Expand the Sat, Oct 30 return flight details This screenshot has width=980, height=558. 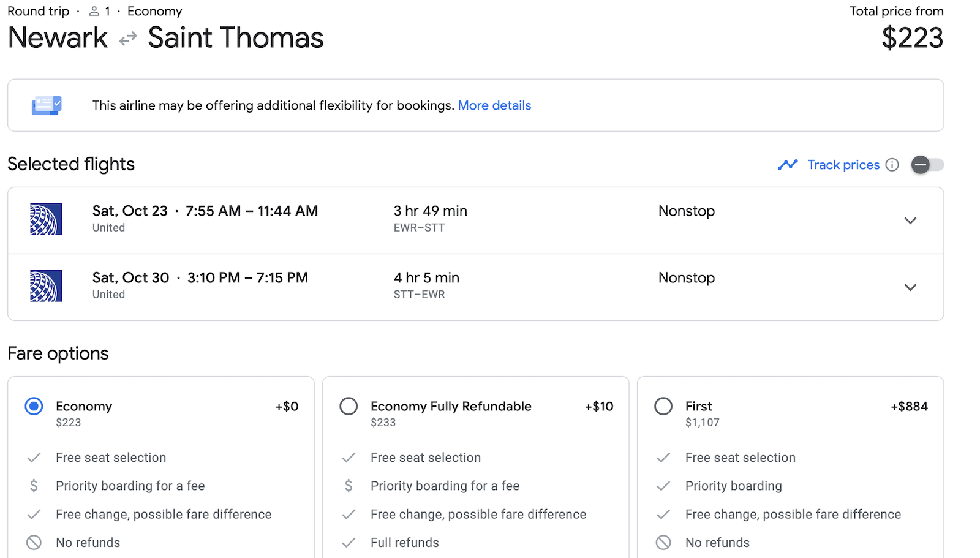[910, 287]
